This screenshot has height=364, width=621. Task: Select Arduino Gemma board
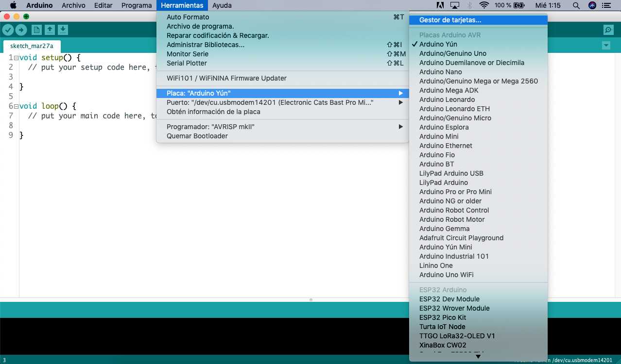(x=478, y=229)
